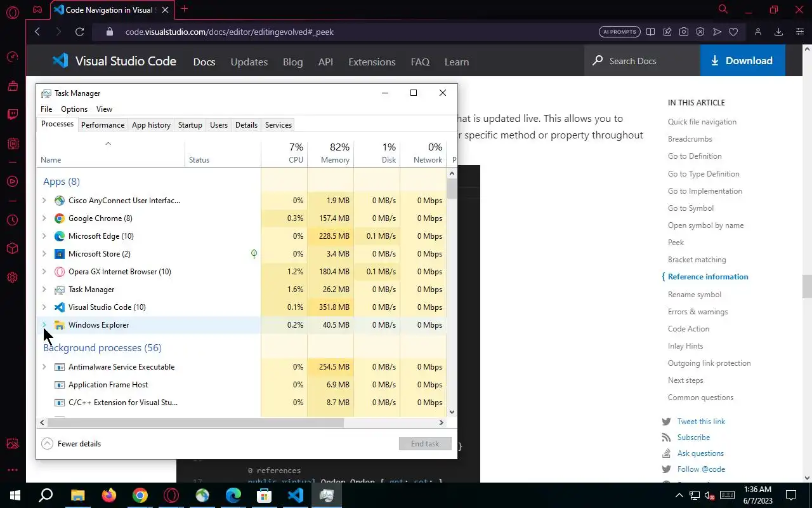Click the Opera address bar URL
This screenshot has height=508, width=812.
229,32
